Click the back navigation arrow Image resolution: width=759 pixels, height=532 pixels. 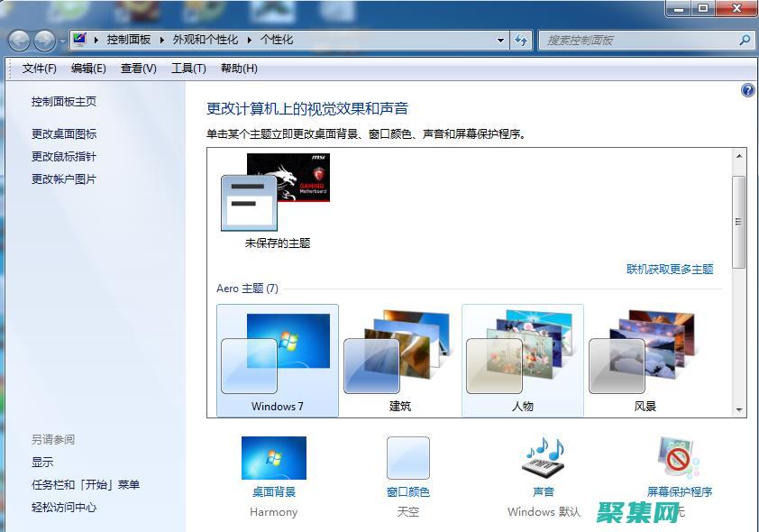coord(19,40)
